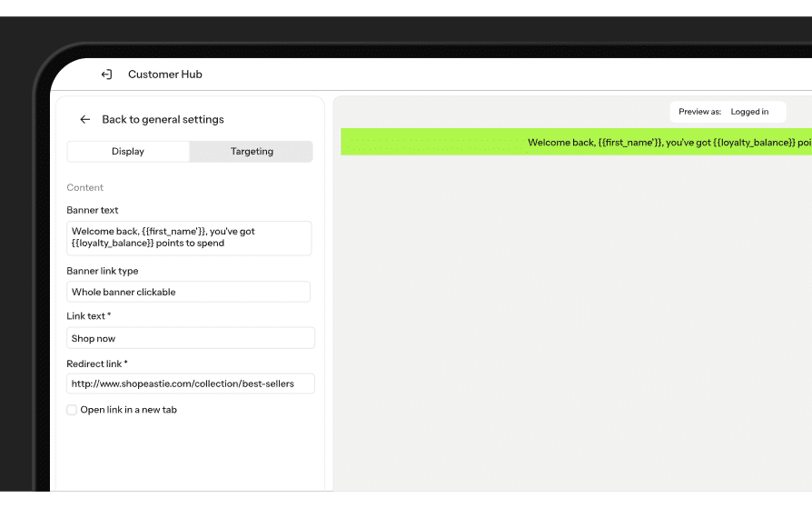Click the 'Link text *' label
Viewport: 812px width, 508px height.
tap(89, 316)
